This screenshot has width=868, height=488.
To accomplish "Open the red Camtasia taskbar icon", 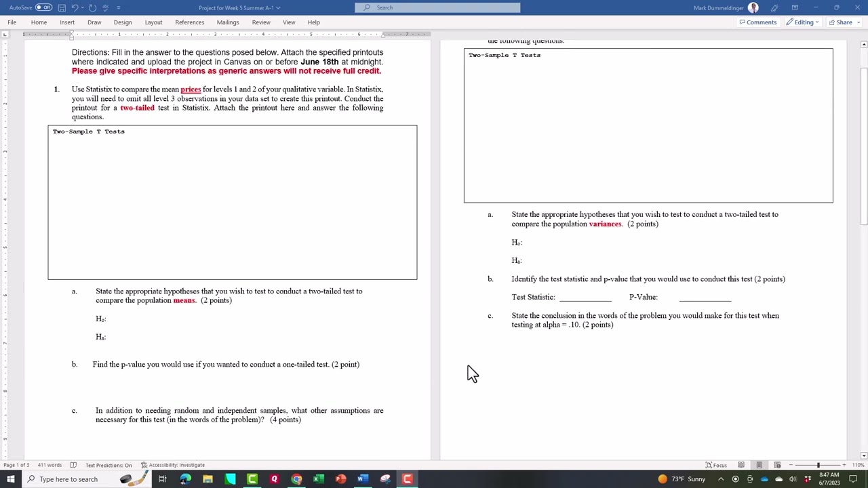I will [x=407, y=479].
